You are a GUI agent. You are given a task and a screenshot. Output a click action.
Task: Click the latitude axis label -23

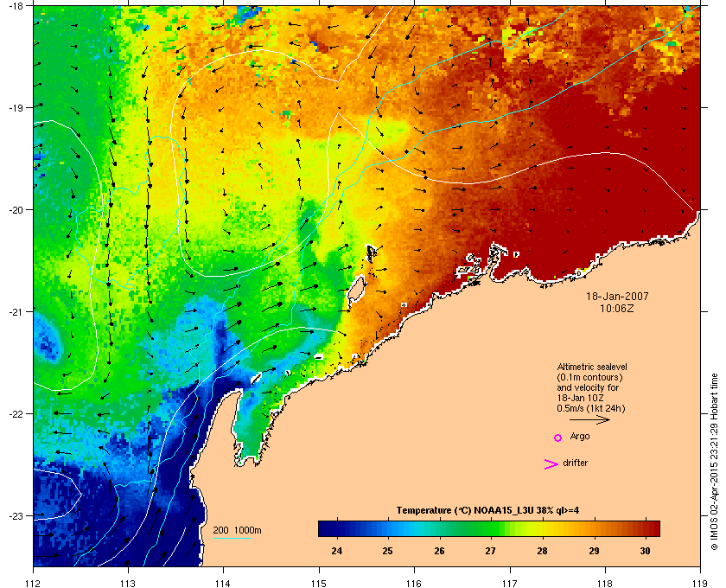coord(16,515)
